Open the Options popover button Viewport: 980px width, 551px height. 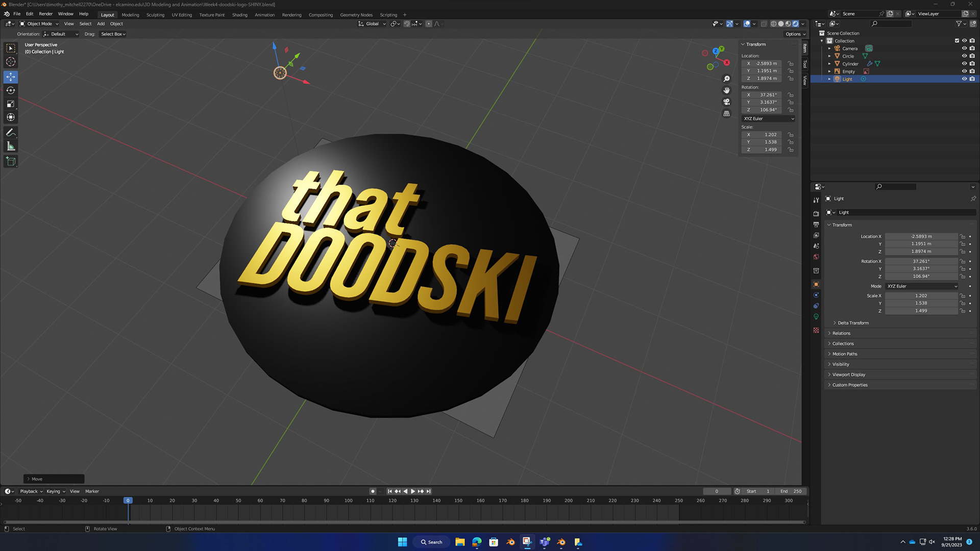tap(795, 34)
